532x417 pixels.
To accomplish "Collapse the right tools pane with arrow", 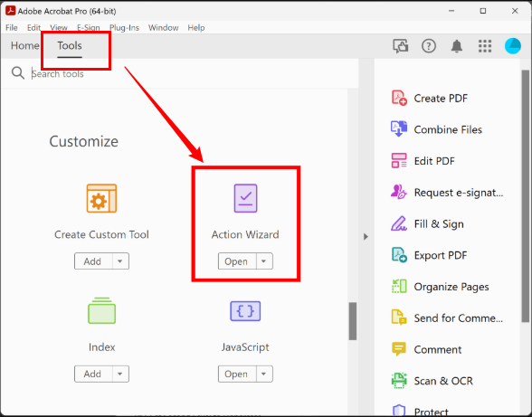I will click(366, 236).
